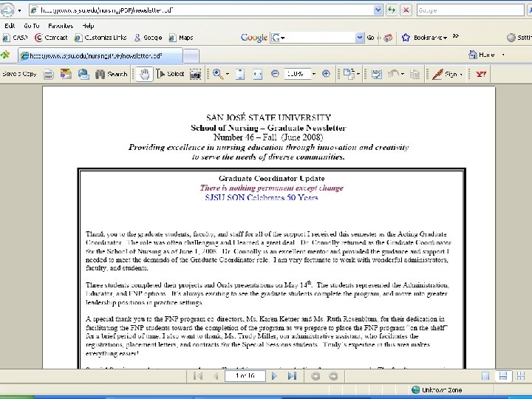
Task: Open the zoom percentage dropdown arrow
Action: [x=314, y=74]
